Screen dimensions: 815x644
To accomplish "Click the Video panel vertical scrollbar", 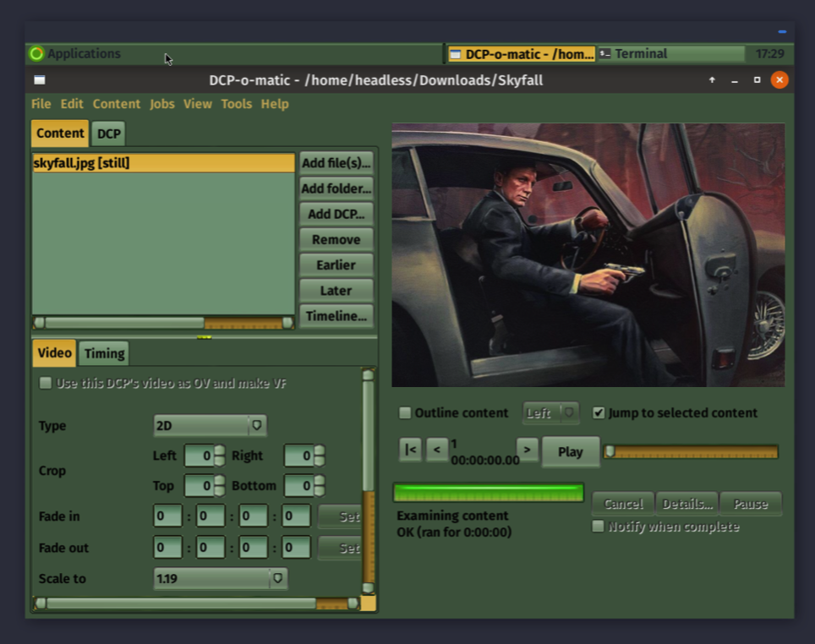I will tap(368, 482).
